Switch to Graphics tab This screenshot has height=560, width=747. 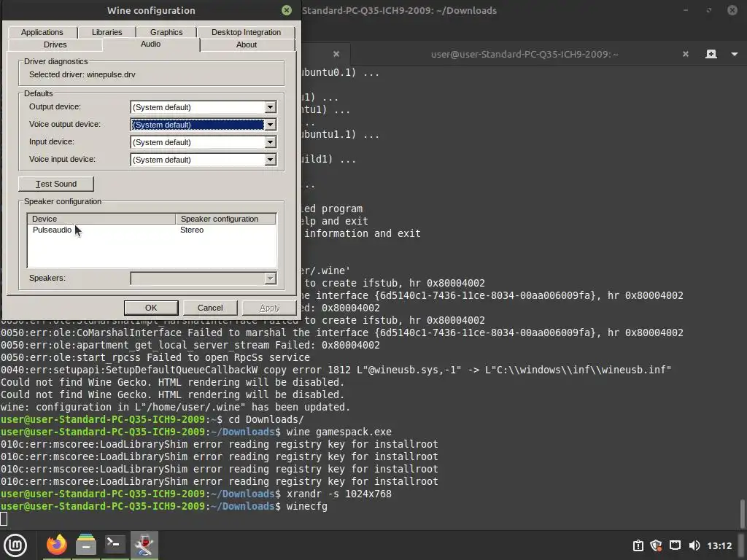pyautogui.click(x=166, y=32)
